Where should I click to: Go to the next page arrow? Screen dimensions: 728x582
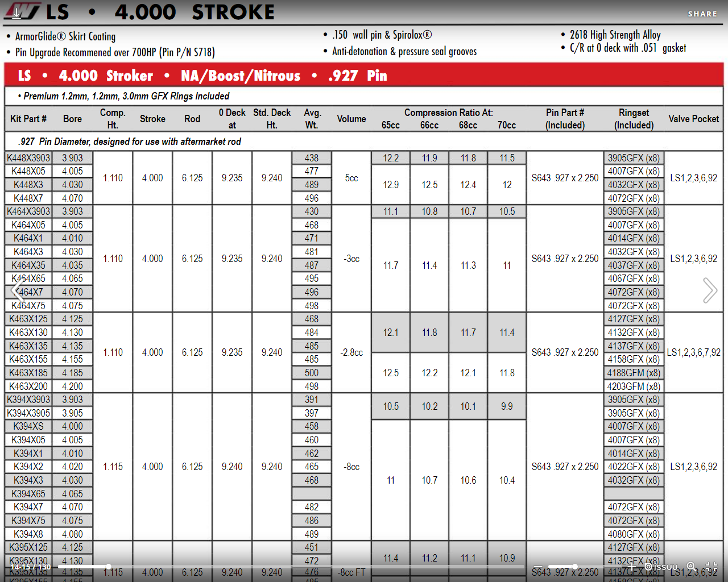(x=710, y=291)
